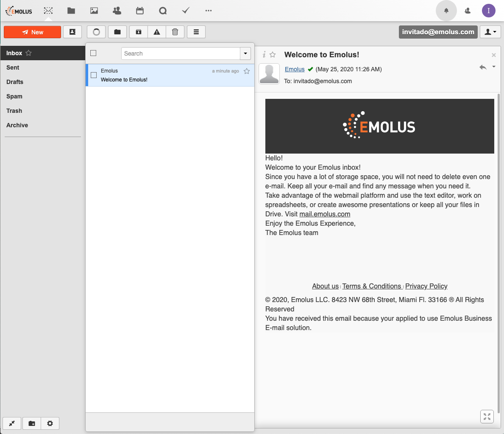Open the Mail app icon in top navigation
The width and height of the screenshot is (504, 434).
48,11
